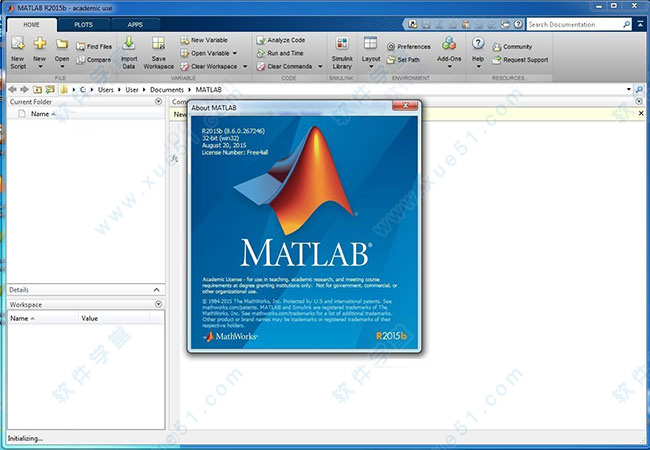Expand the New dropdown arrow
650x450 pixels.
click(x=40, y=67)
